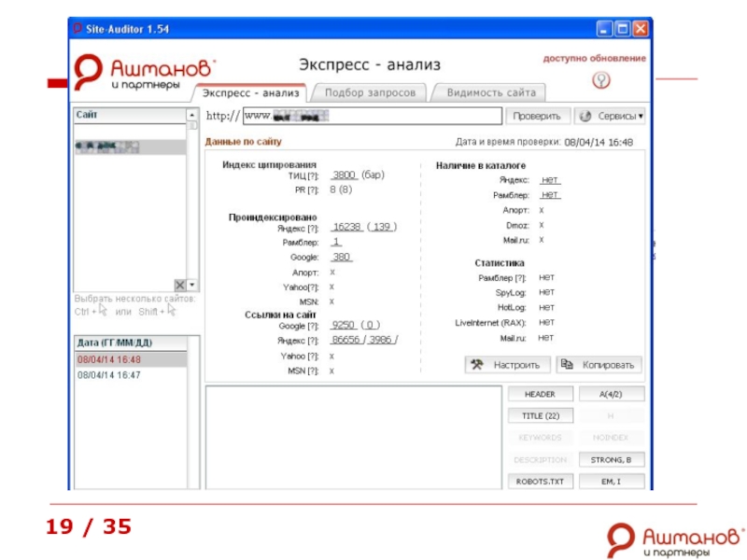The width and height of the screenshot is (747, 560).
Task: Click the ТИЦ [?] help label
Action: (303, 175)
